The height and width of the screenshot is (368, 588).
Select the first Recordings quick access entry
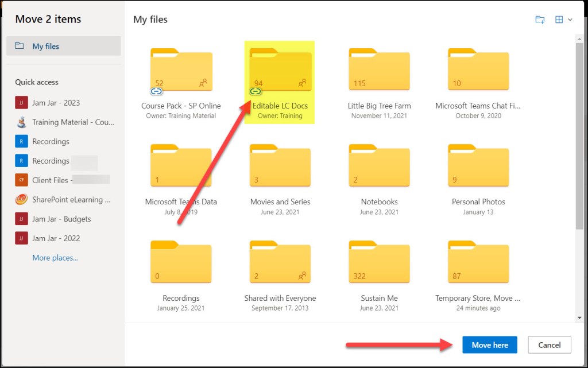click(51, 141)
